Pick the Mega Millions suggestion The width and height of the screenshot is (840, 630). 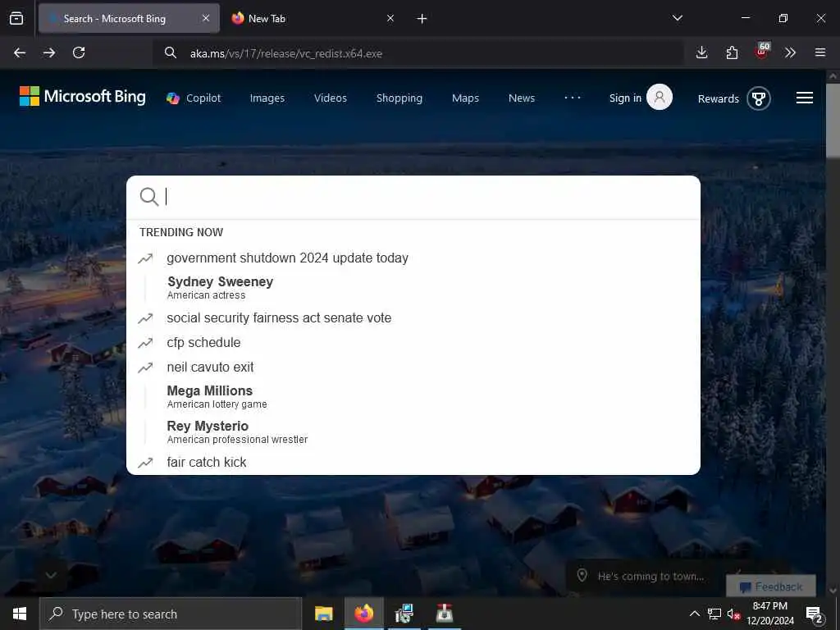(x=413, y=396)
